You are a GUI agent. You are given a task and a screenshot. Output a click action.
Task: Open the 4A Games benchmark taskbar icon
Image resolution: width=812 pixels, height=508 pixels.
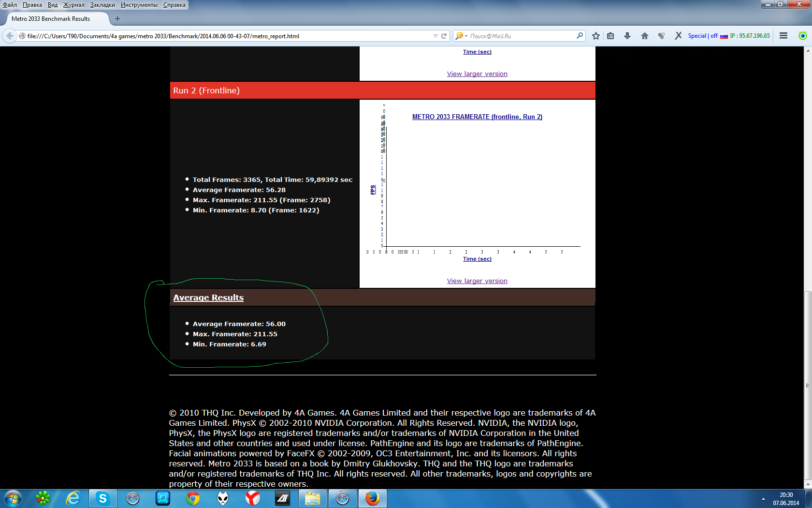283,498
